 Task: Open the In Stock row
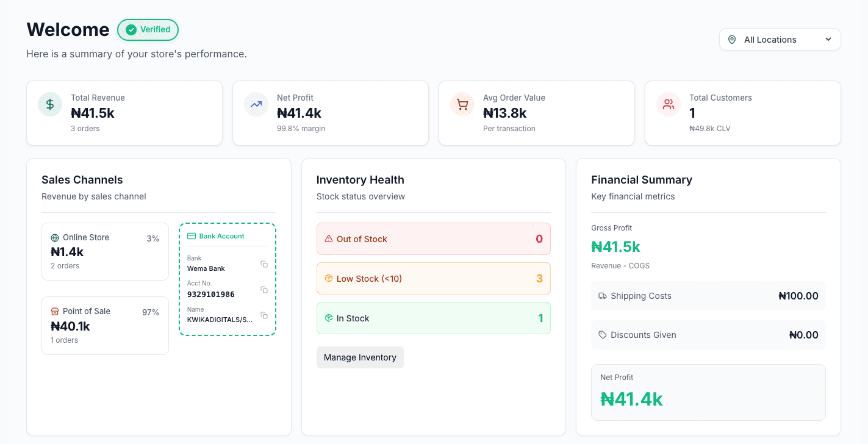(x=434, y=318)
